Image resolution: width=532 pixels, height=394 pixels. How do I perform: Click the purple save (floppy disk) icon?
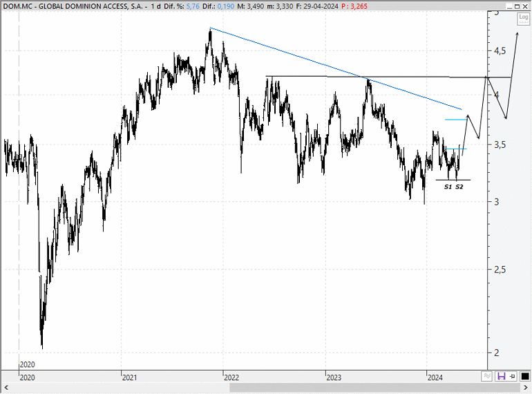tap(501, 376)
